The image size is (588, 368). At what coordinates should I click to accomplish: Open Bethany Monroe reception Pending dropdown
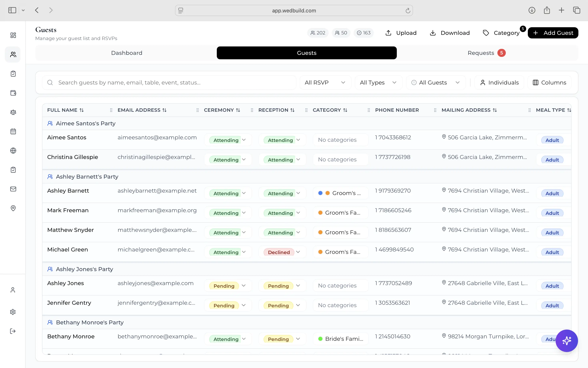click(x=282, y=339)
